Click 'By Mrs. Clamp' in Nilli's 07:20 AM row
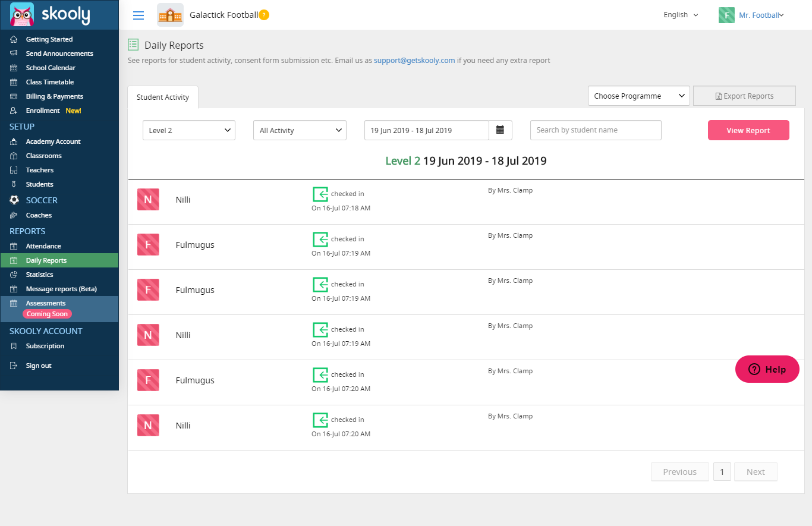 510,416
